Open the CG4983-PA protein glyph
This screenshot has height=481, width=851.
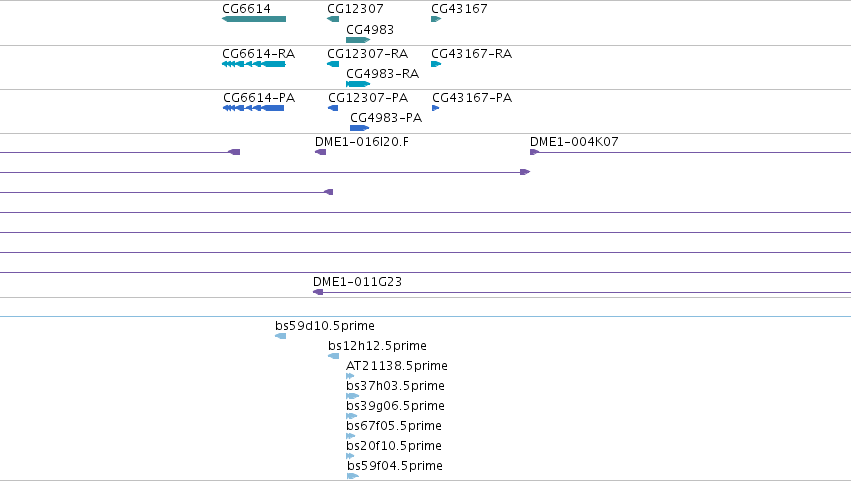360,128
